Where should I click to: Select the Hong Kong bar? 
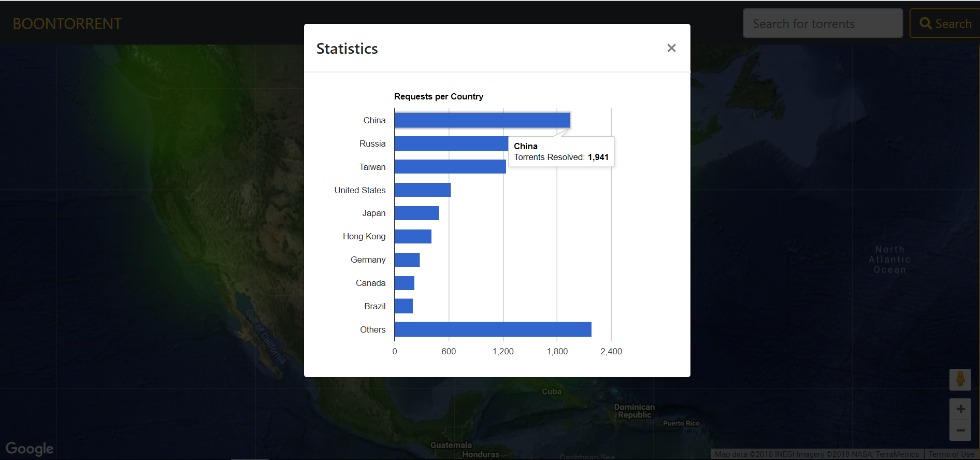[413, 236]
